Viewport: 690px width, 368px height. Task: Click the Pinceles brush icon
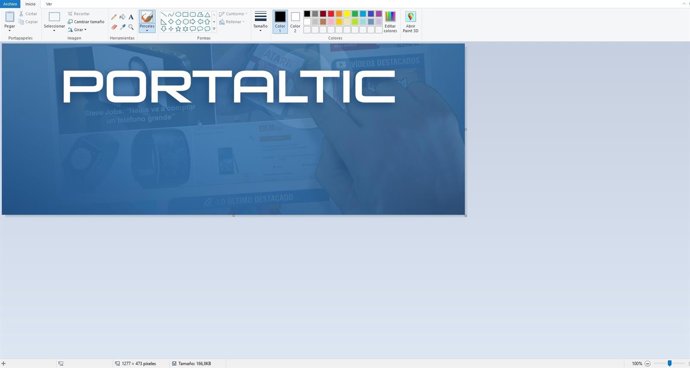coord(147,17)
